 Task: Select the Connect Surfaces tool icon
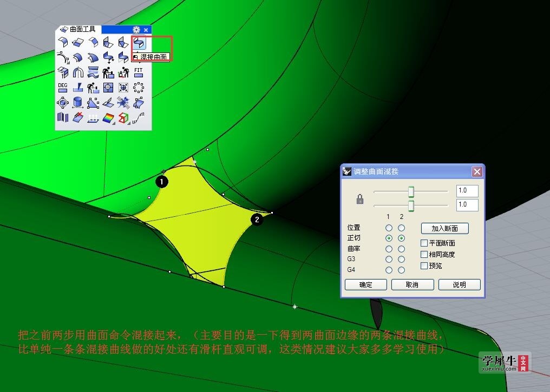coord(63,72)
